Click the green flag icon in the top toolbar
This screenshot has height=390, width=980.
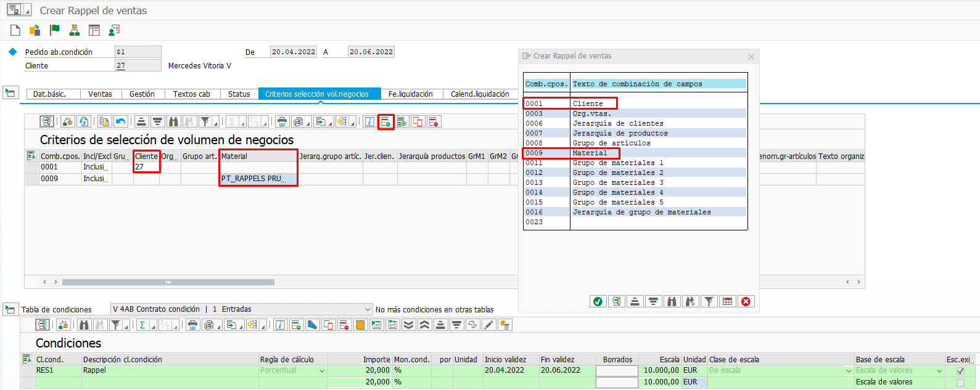pyautogui.click(x=55, y=30)
